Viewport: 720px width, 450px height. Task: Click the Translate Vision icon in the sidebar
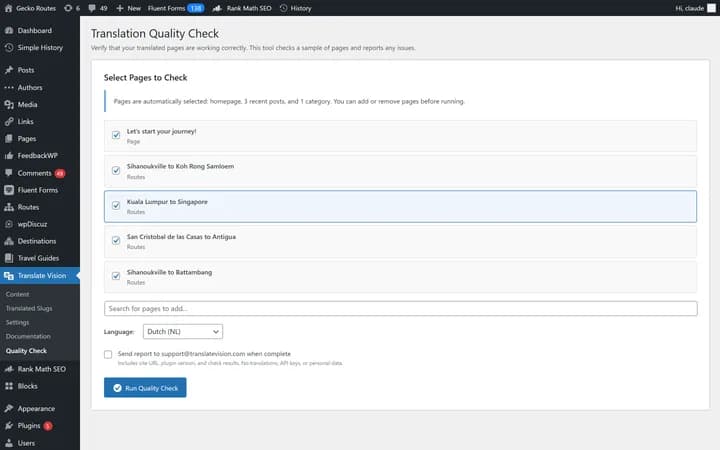[9, 276]
